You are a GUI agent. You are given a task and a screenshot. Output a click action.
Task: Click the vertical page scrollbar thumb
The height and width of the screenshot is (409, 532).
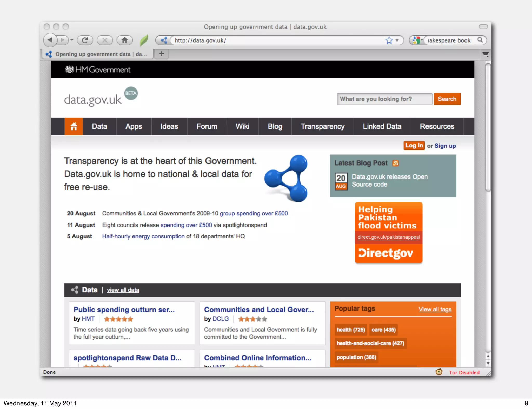coord(488,127)
